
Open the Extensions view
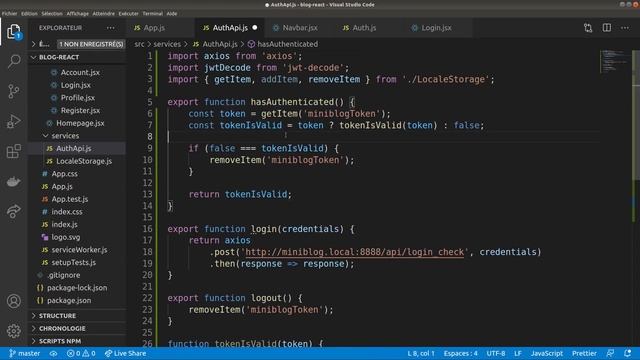tap(13, 151)
